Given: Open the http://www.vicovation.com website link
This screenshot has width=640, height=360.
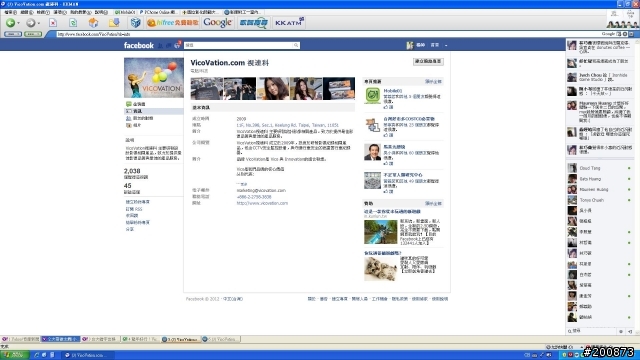Looking at the screenshot, I should coord(262,203).
